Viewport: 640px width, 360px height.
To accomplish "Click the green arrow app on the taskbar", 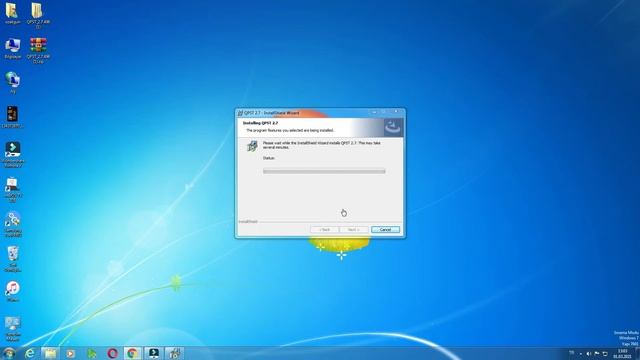I will [91, 353].
